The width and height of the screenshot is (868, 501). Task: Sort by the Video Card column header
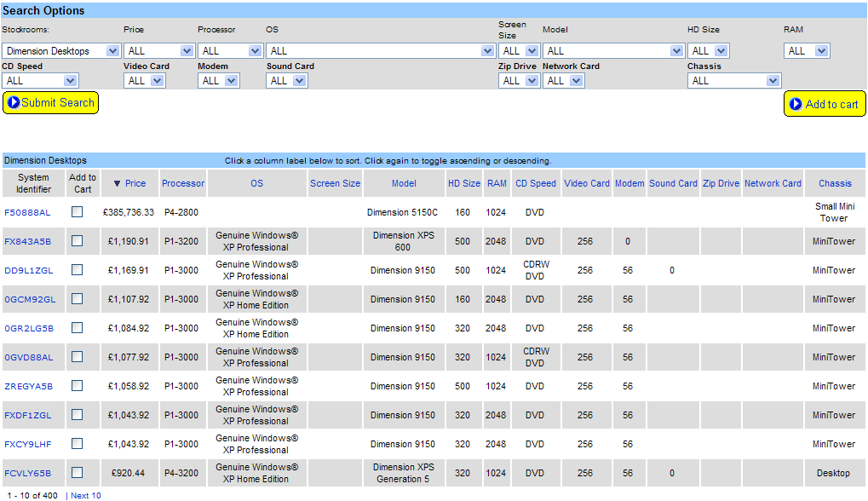587,183
